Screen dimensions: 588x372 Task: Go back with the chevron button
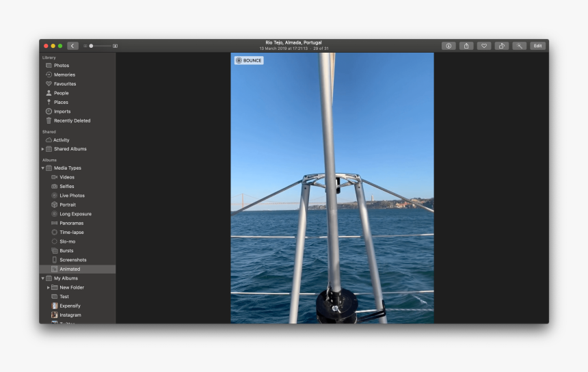tap(72, 46)
